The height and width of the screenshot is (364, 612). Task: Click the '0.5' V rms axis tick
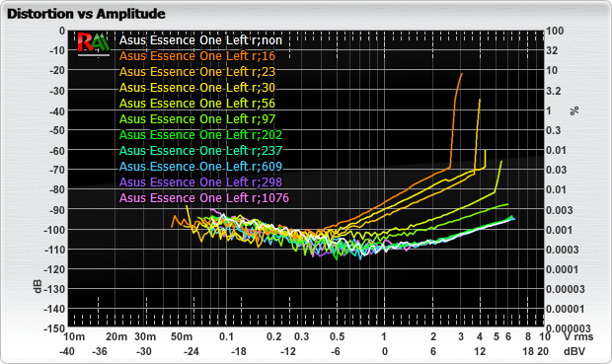coord(338,336)
